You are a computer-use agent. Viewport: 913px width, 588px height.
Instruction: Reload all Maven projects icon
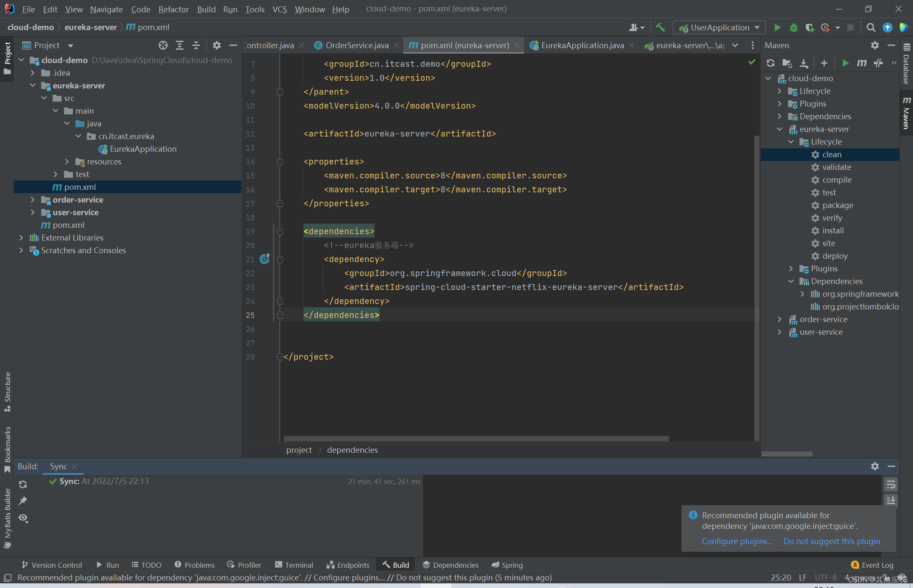point(770,63)
